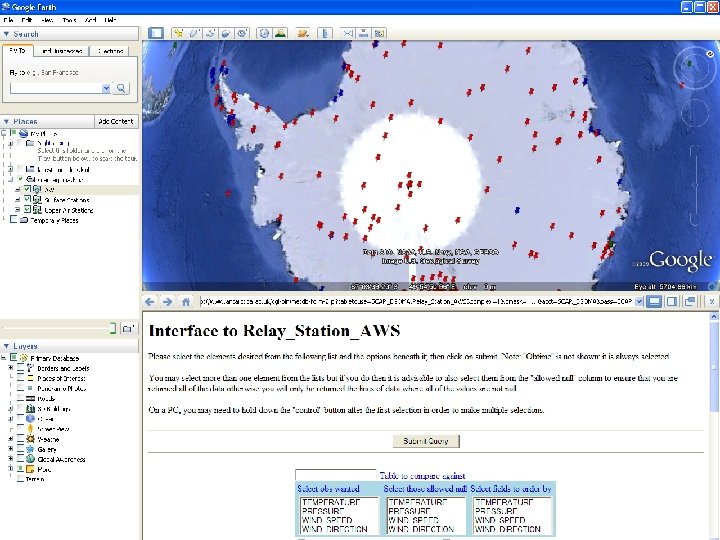Click the Add Placemark pushpin icon

coord(178,33)
